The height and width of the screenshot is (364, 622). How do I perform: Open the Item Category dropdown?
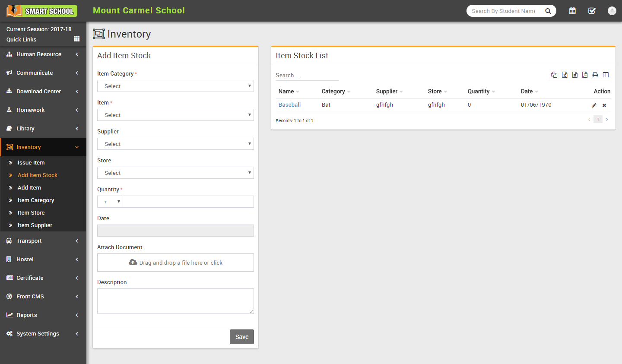[175, 86]
